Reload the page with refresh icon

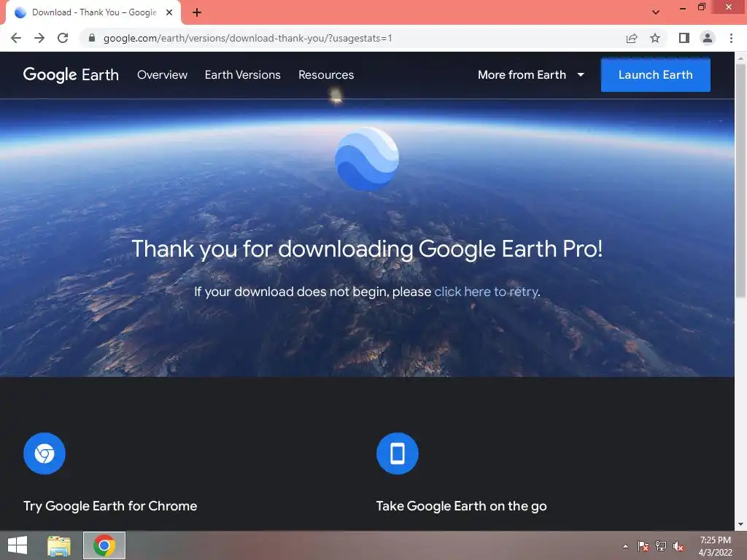click(x=63, y=38)
